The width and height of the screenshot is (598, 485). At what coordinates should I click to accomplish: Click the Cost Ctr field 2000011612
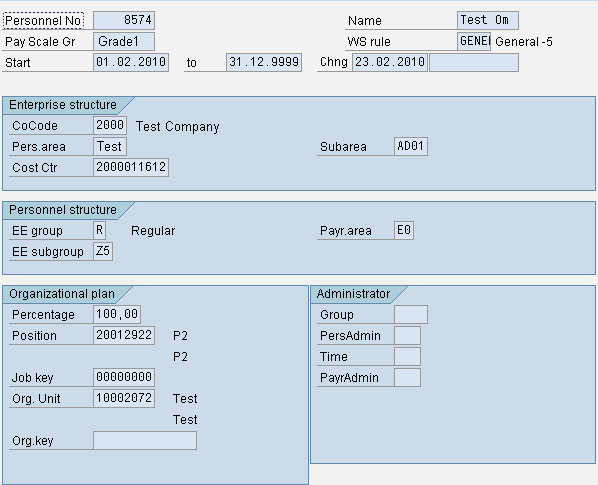pos(131,167)
